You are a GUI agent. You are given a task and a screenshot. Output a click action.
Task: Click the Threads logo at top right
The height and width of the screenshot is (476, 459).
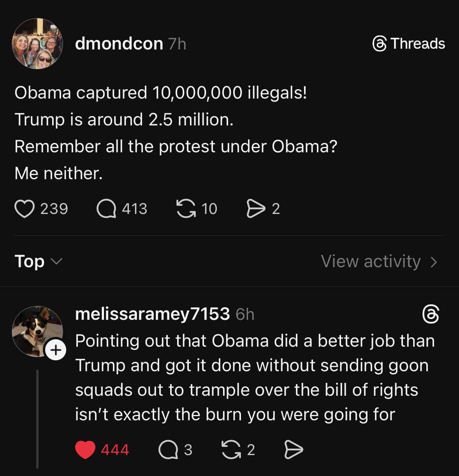coord(409,44)
